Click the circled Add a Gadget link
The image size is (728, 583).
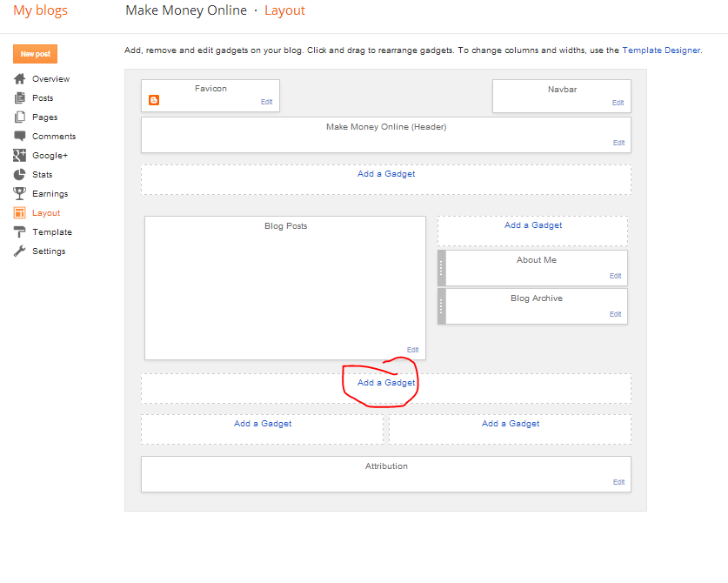point(386,383)
